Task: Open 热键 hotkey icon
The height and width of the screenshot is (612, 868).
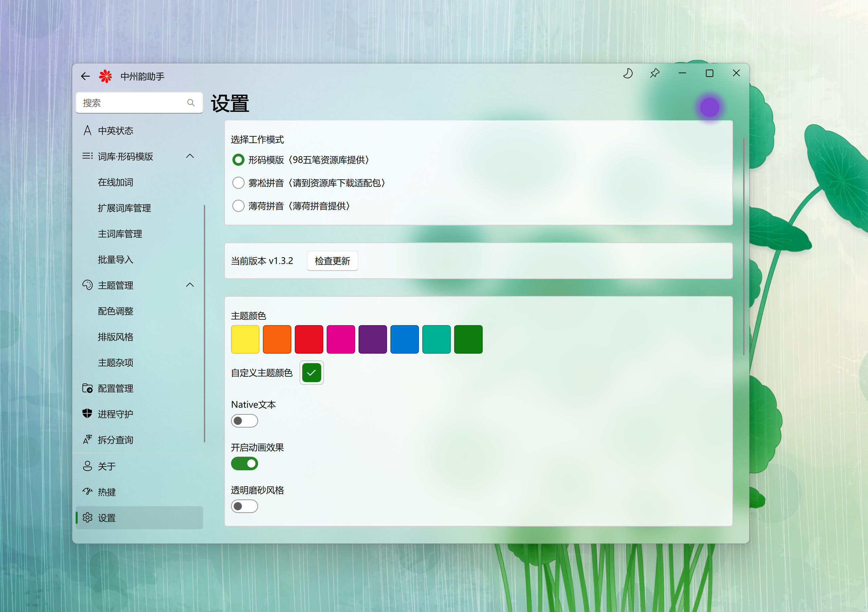Action: tap(87, 491)
